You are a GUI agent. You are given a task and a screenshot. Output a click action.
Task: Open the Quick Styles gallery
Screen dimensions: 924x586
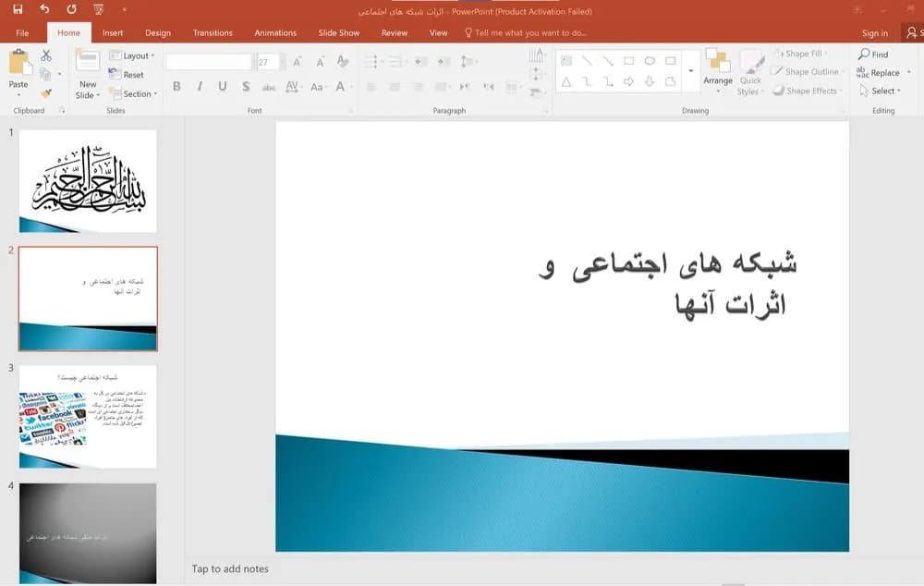pos(750,73)
